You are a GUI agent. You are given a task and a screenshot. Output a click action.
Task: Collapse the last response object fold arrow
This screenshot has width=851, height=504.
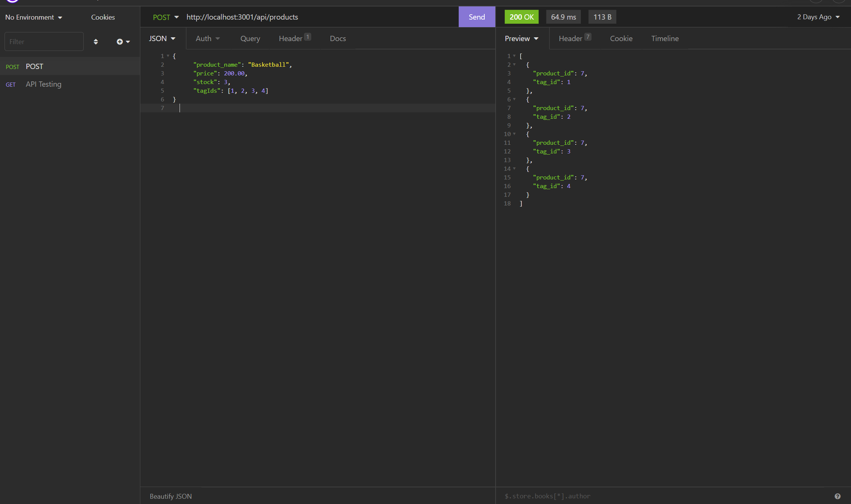(515, 169)
